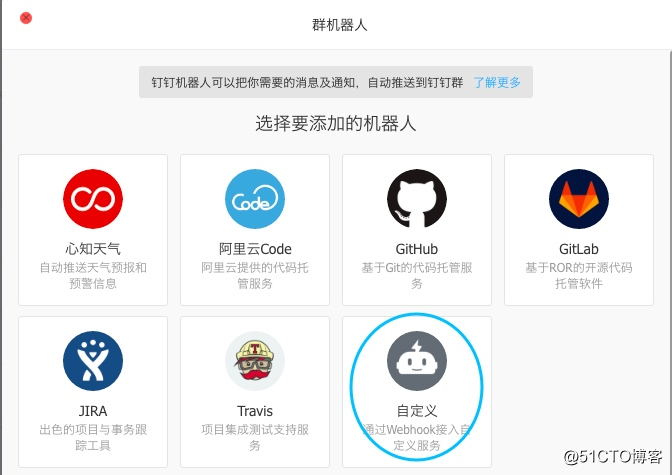Open the 了解更多 link
The image size is (672, 475).
click(497, 82)
